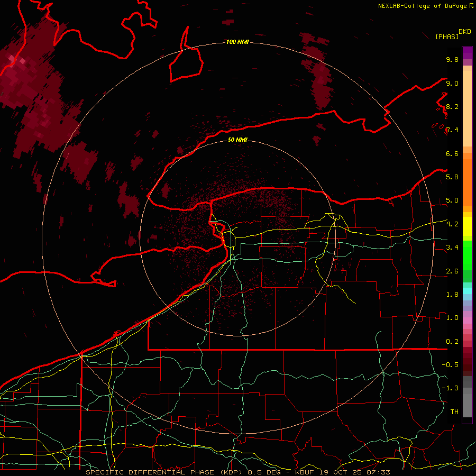
Task: Pick the cyan swatch in the color bar
Action: pos(467,290)
